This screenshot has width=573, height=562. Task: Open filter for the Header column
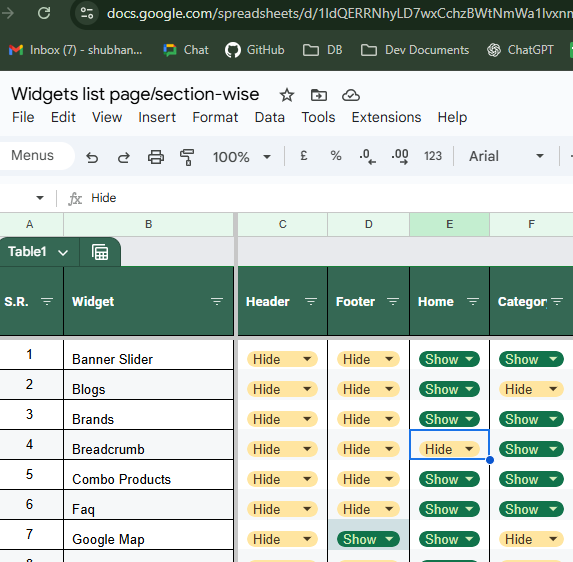311,301
